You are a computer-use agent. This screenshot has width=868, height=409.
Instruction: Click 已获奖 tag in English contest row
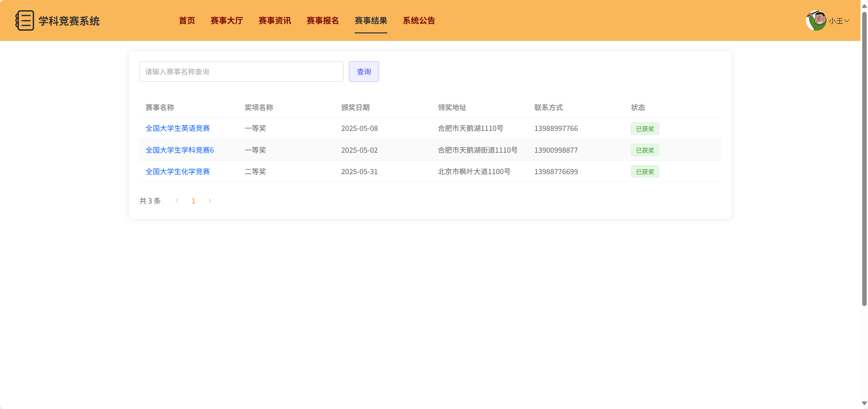(645, 128)
